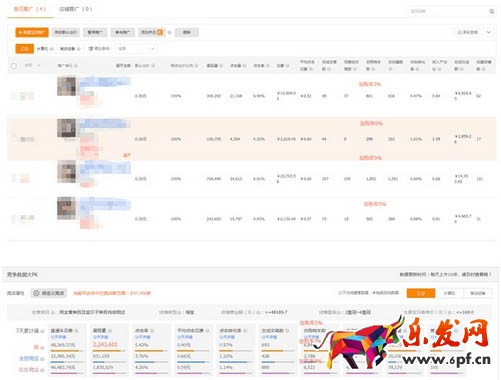The height and width of the screenshot is (380, 501).
Task: Click the orange 全部 button in competitor panel
Action: click(421, 293)
